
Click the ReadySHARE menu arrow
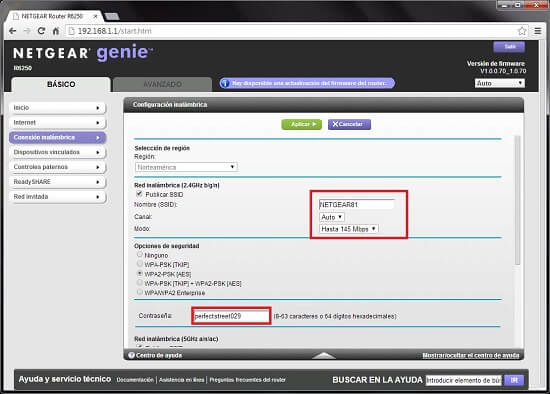pos(98,182)
